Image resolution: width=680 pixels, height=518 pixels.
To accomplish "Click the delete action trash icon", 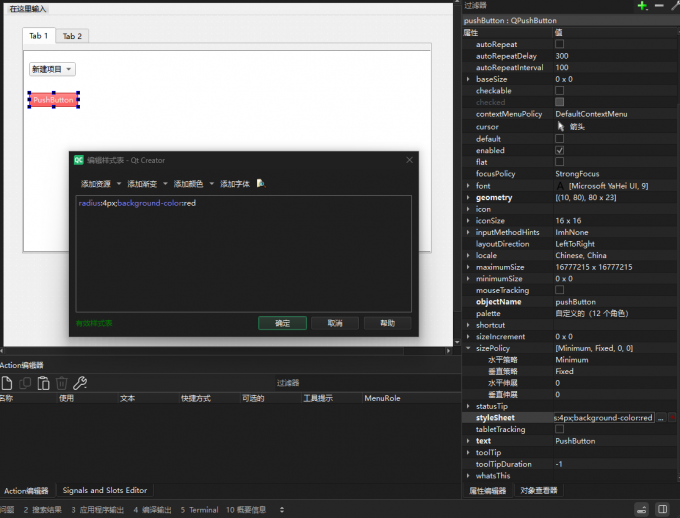I will [62, 383].
